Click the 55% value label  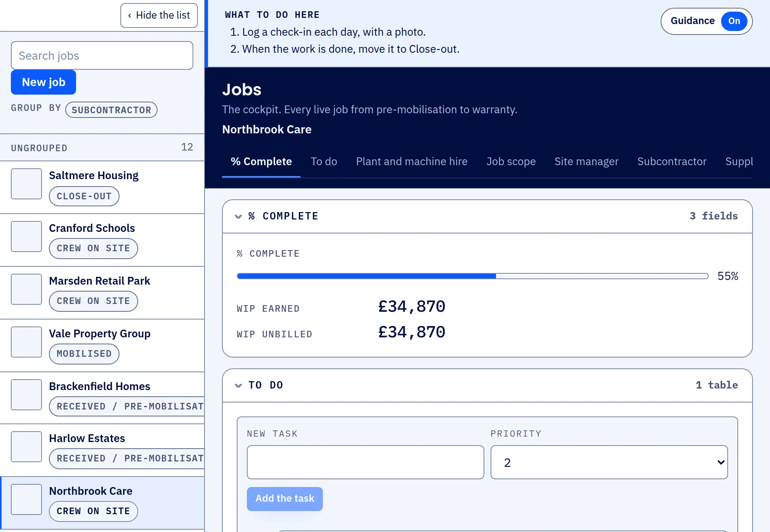click(x=728, y=276)
